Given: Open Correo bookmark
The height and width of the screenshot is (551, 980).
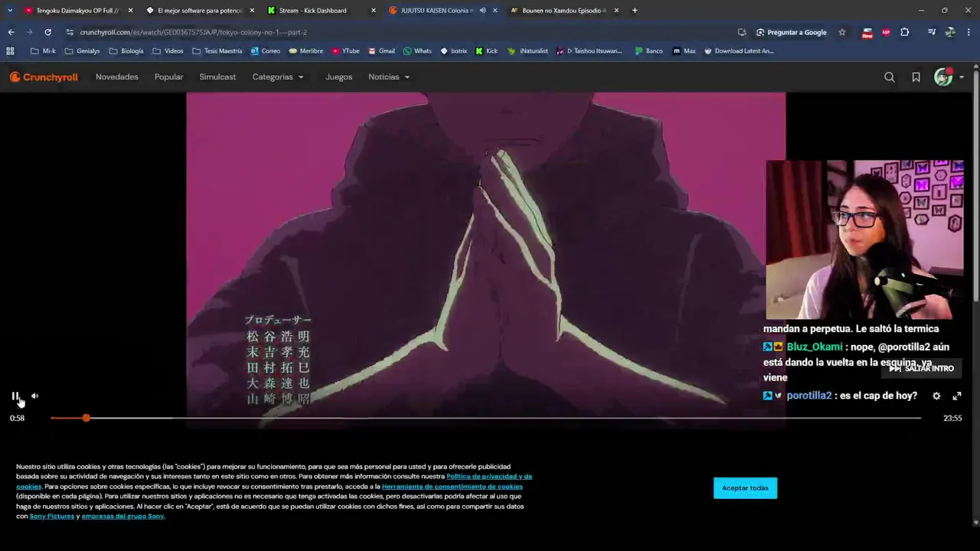Looking at the screenshot, I should coord(266,51).
